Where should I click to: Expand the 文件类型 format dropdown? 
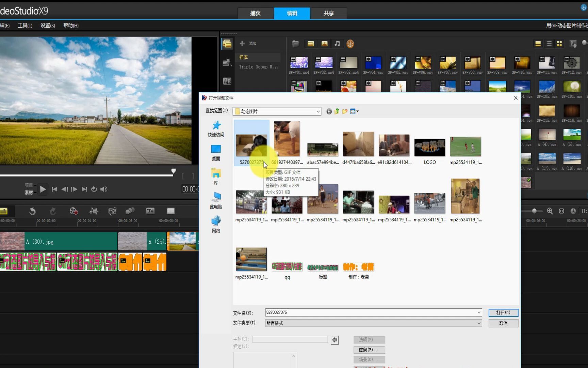click(x=479, y=323)
